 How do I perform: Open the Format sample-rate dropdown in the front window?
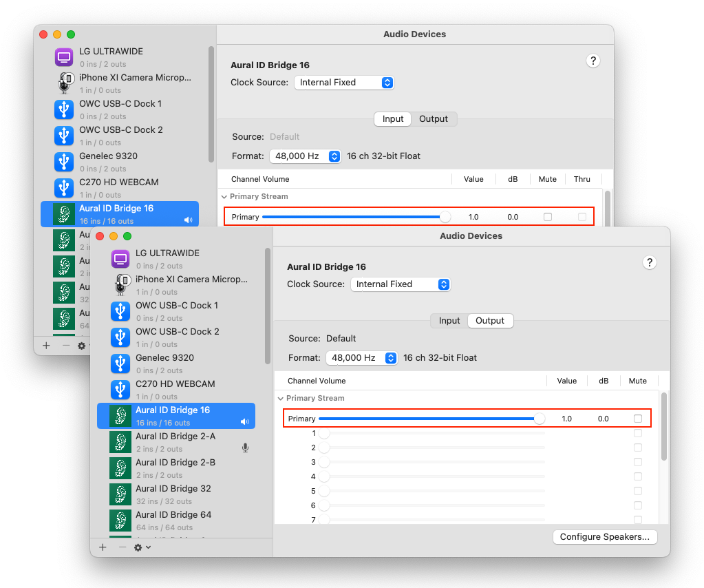click(361, 358)
